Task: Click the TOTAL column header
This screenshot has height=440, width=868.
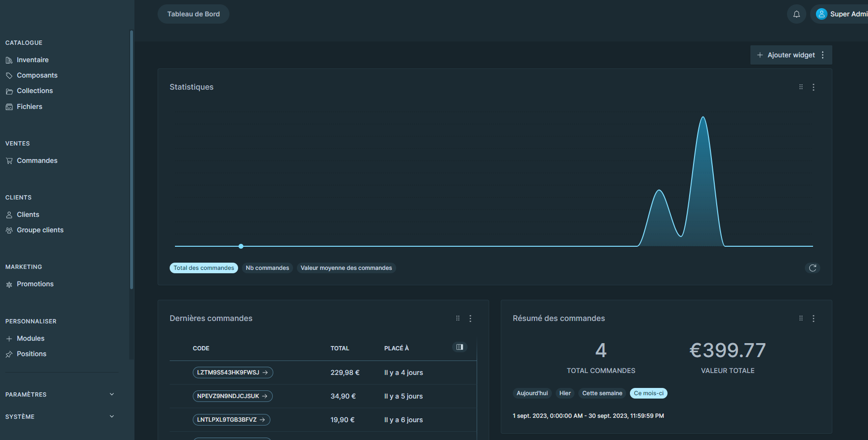Action: pos(340,348)
